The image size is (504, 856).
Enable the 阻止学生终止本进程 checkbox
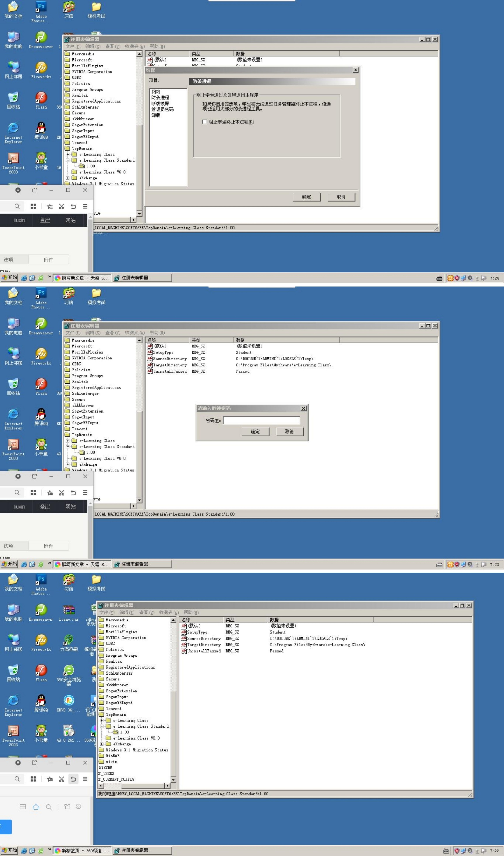[204, 122]
